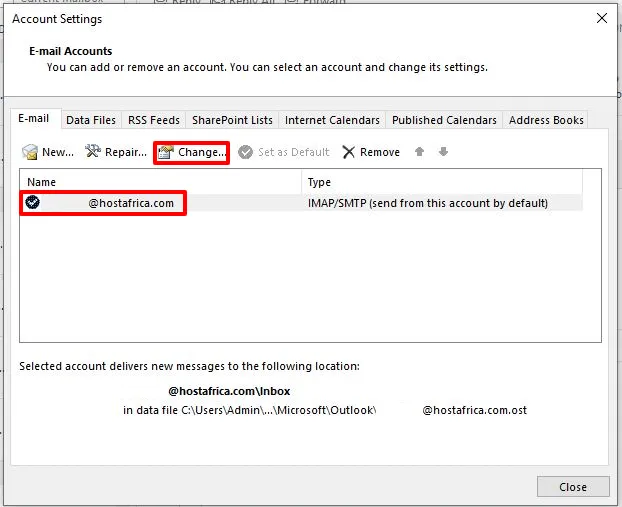Click the Type column header
Viewport: 622px width, 507px height.
click(x=442, y=182)
